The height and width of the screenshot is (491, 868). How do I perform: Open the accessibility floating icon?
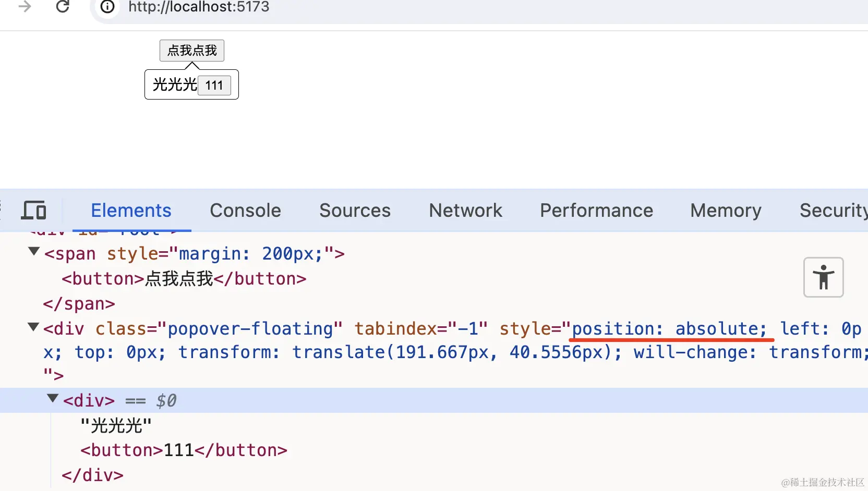coord(823,277)
